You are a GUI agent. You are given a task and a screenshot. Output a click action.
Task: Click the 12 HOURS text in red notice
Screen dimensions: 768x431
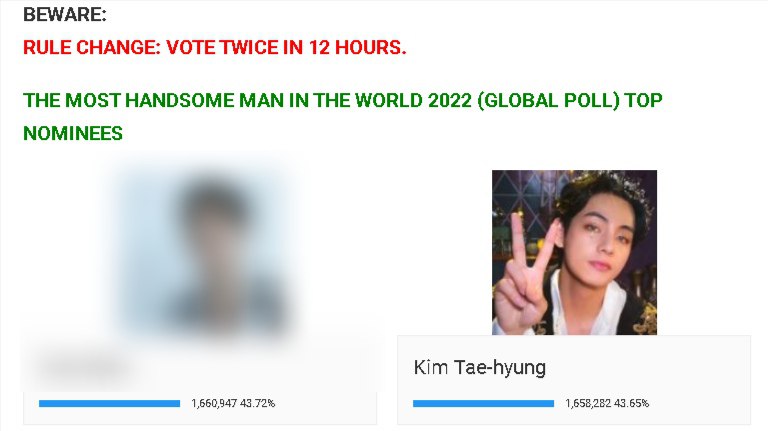tap(357, 48)
